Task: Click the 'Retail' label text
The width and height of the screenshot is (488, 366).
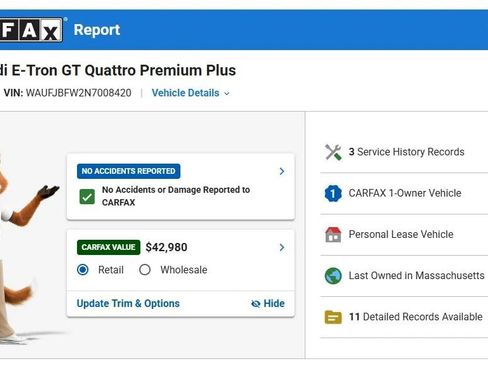Action: (111, 270)
